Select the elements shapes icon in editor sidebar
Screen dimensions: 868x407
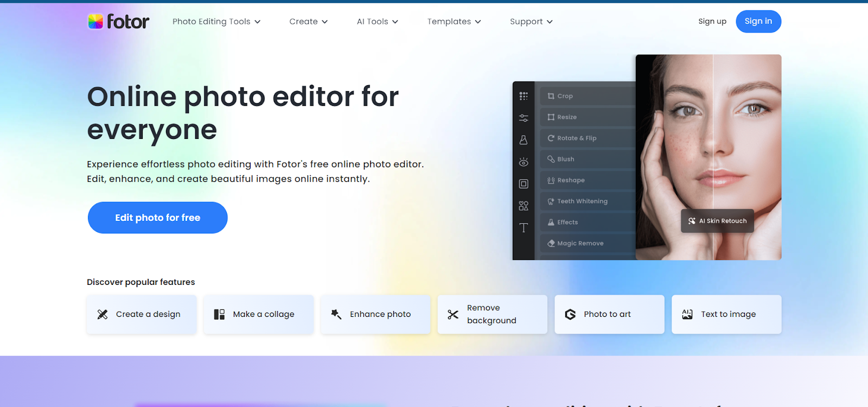[x=524, y=206]
